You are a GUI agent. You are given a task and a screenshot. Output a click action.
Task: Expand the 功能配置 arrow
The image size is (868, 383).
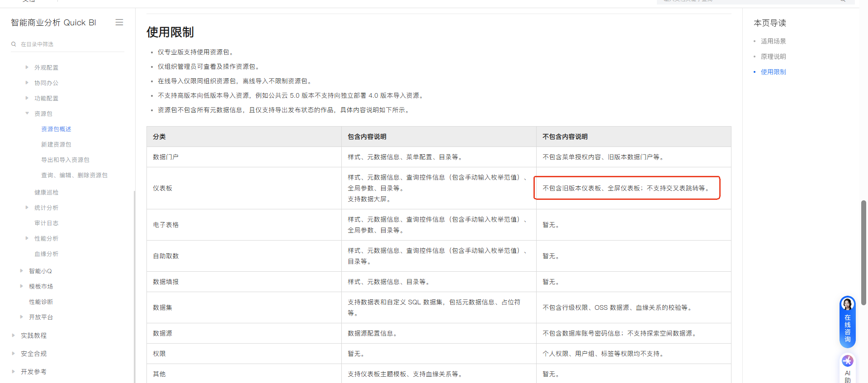tap(27, 98)
